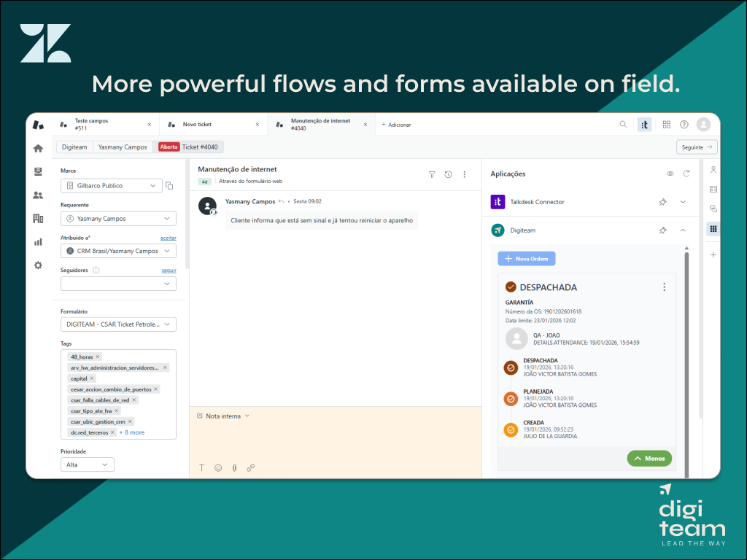Image resolution: width=747 pixels, height=560 pixels.
Task: Collapse the Digiteam app panel
Action: click(x=683, y=230)
